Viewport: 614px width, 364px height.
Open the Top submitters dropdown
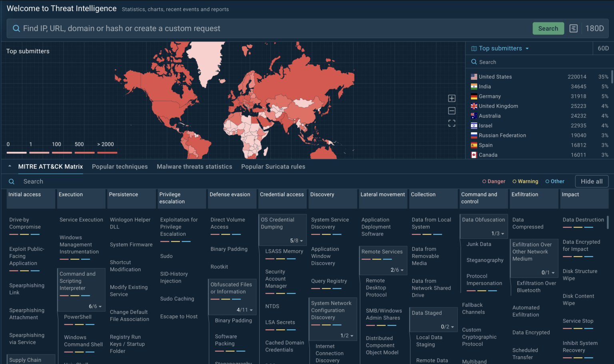pyautogui.click(x=500, y=48)
